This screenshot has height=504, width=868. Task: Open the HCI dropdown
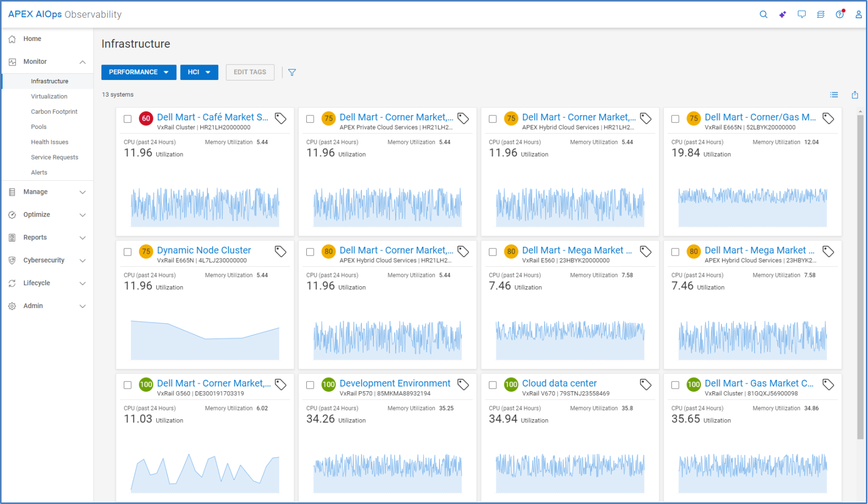[x=199, y=72]
